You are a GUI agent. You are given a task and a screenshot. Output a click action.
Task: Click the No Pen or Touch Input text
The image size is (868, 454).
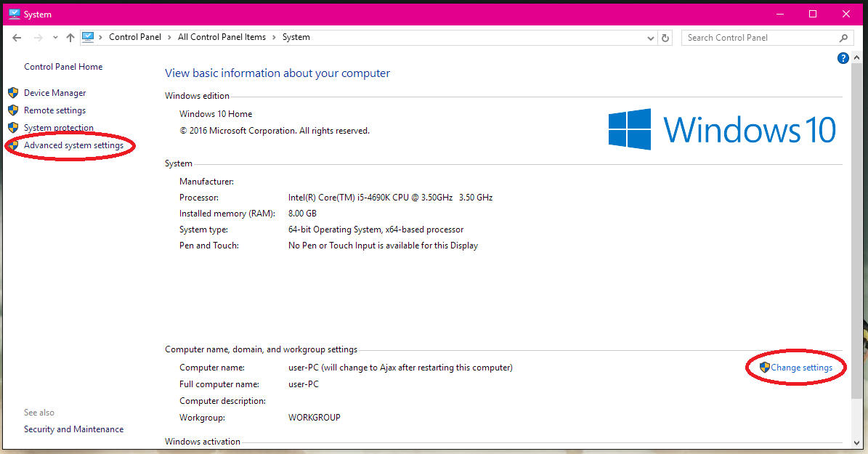(x=383, y=246)
